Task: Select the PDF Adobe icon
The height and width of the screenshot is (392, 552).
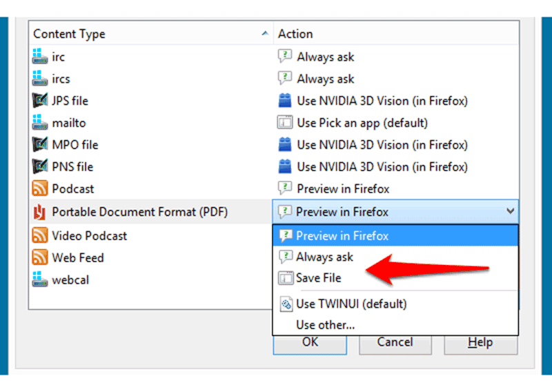Action: [40, 212]
